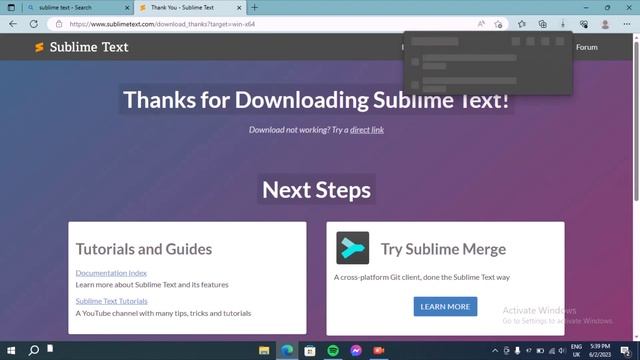Click the Microsoft Edge taskbar icon
The image size is (640, 360).
(287, 351)
